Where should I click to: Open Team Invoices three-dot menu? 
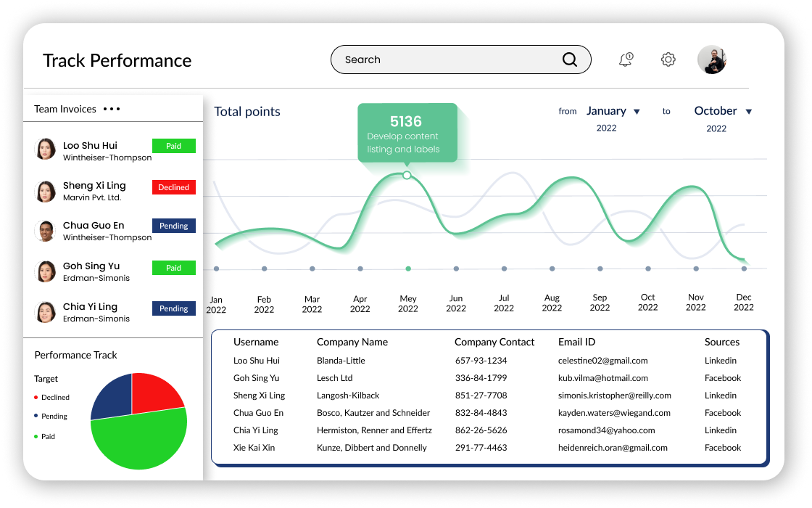tap(112, 109)
